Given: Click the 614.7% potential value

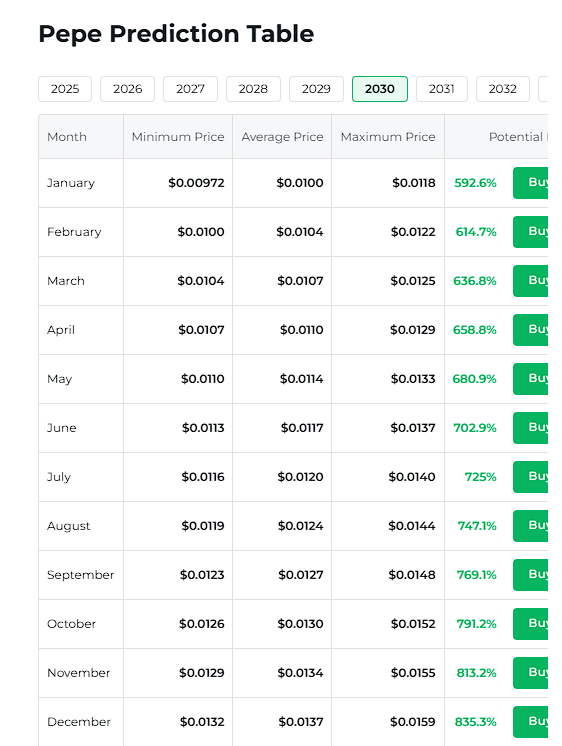Looking at the screenshot, I should (x=476, y=232).
